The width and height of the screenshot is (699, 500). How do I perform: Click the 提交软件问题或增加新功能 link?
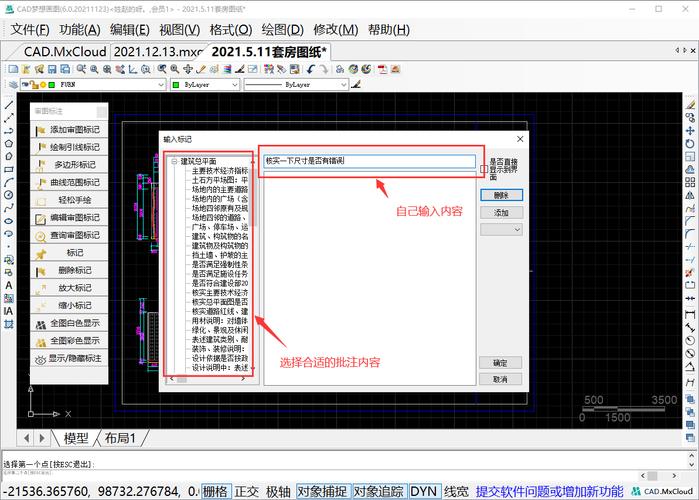(x=549, y=491)
